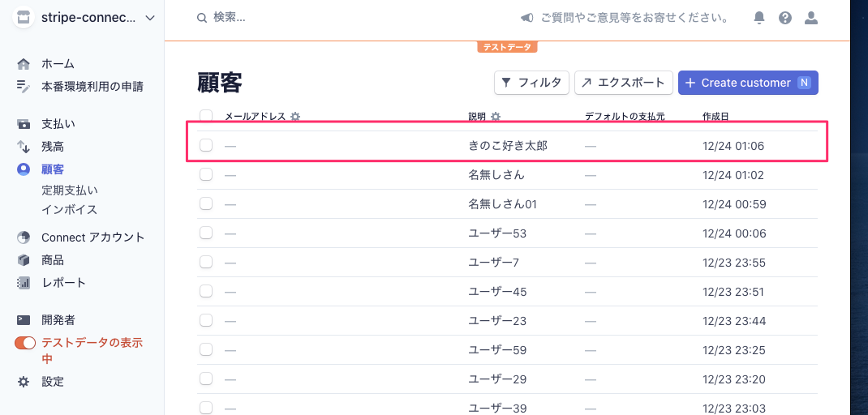Click date 12/23 23:55 cell
The height and width of the screenshot is (415, 868).
click(734, 263)
